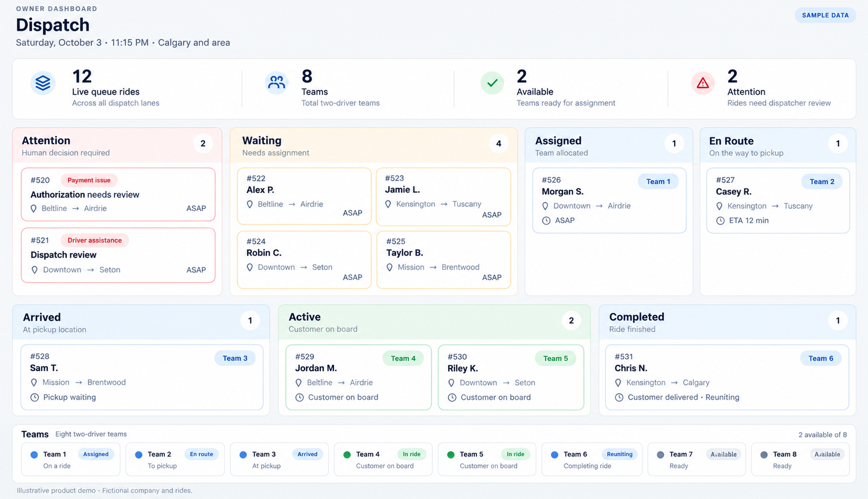
Task: Click the Assigned status pill on Team 1
Action: pos(96,454)
